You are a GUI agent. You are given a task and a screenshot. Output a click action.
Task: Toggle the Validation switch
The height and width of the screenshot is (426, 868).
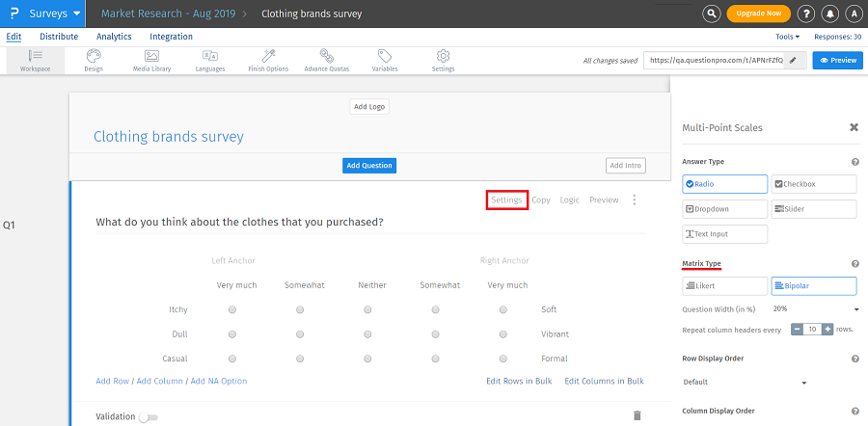[149, 416]
